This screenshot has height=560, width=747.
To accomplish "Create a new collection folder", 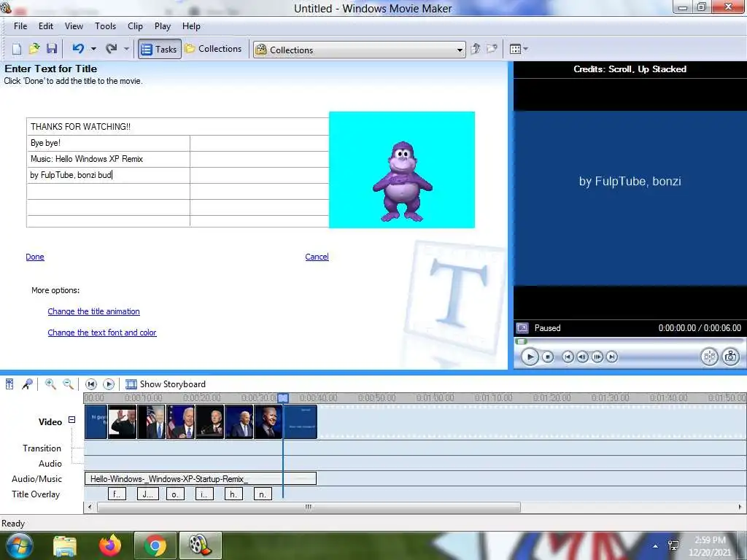I will pyautogui.click(x=492, y=49).
